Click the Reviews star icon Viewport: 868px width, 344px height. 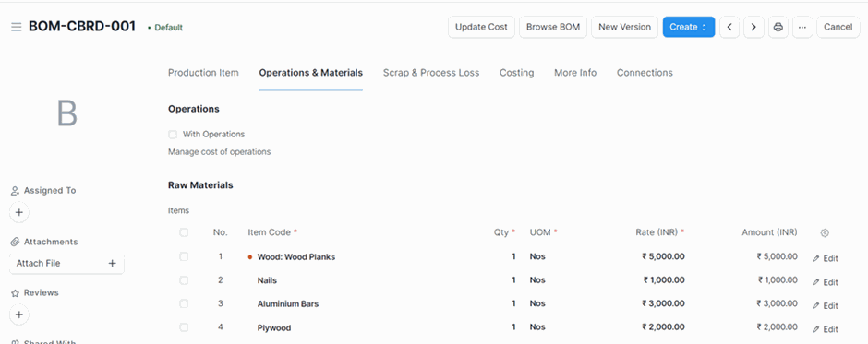16,293
